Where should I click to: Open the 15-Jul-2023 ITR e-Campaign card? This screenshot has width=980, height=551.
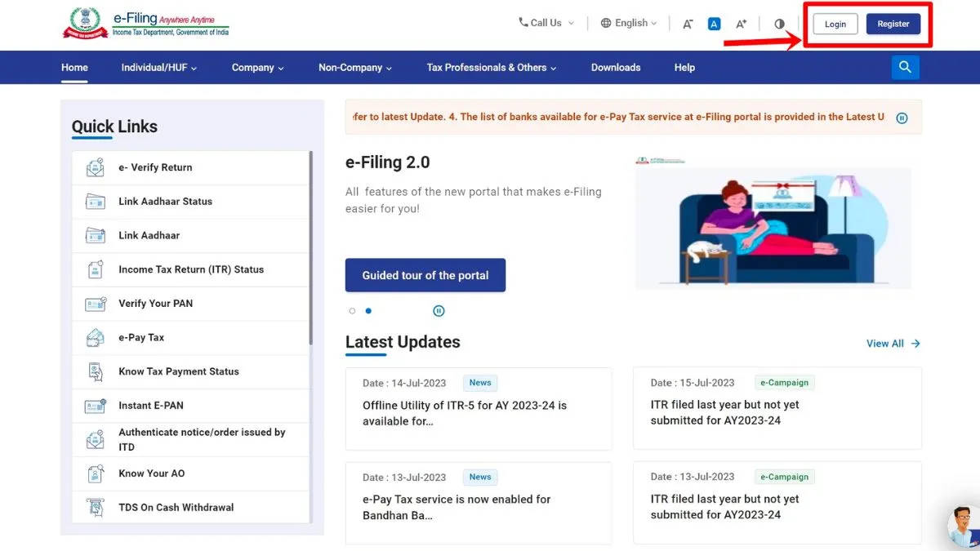(x=777, y=408)
